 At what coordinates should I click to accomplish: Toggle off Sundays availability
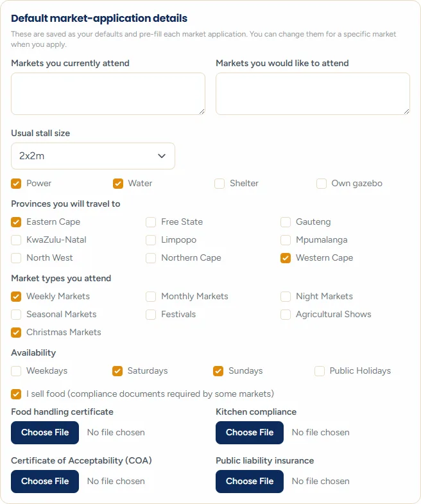(218, 371)
